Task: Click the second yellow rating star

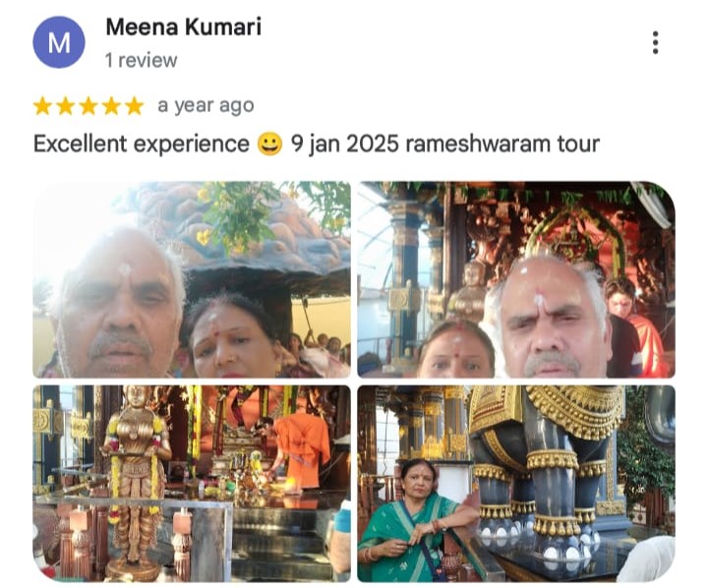Action: pos(66,106)
